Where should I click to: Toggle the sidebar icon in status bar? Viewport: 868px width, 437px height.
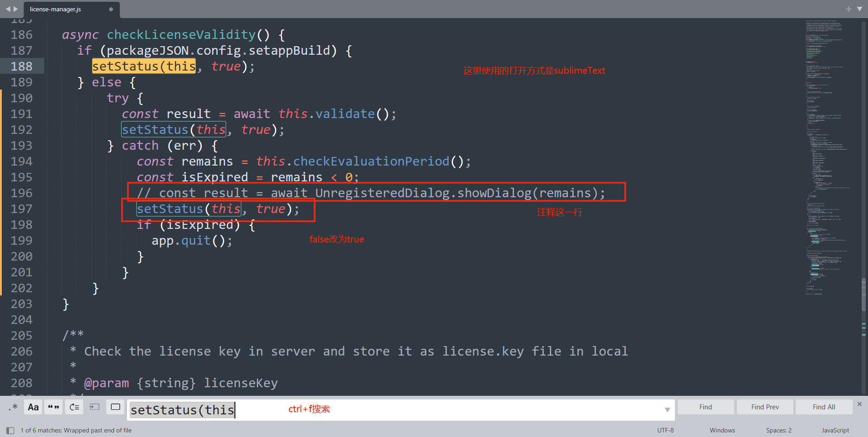click(x=10, y=431)
